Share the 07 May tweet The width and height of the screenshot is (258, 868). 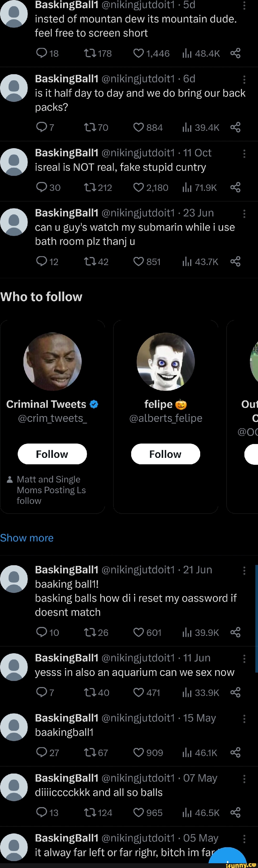click(x=235, y=812)
